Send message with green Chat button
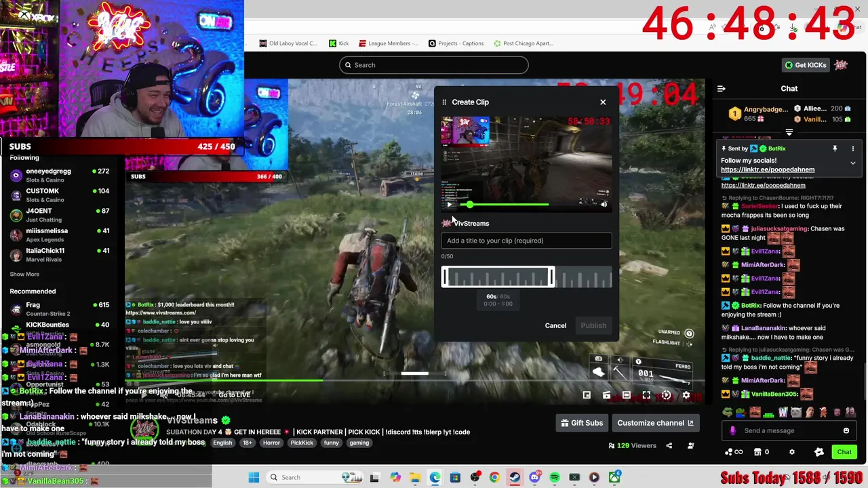The width and height of the screenshot is (868, 488). [x=844, y=452]
